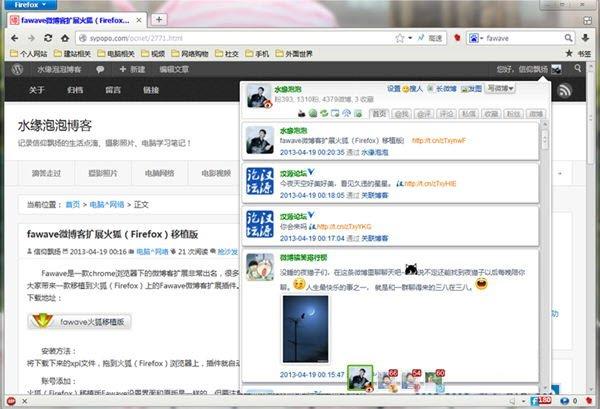The width and height of the screenshot is (600, 409).
Task: Reload the page with refresh icon
Action: point(48,38)
